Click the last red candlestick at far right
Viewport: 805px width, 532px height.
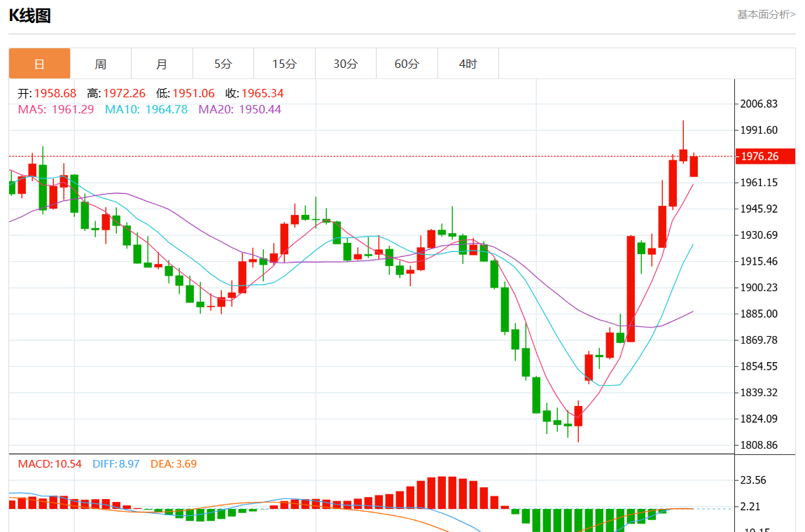(x=694, y=167)
